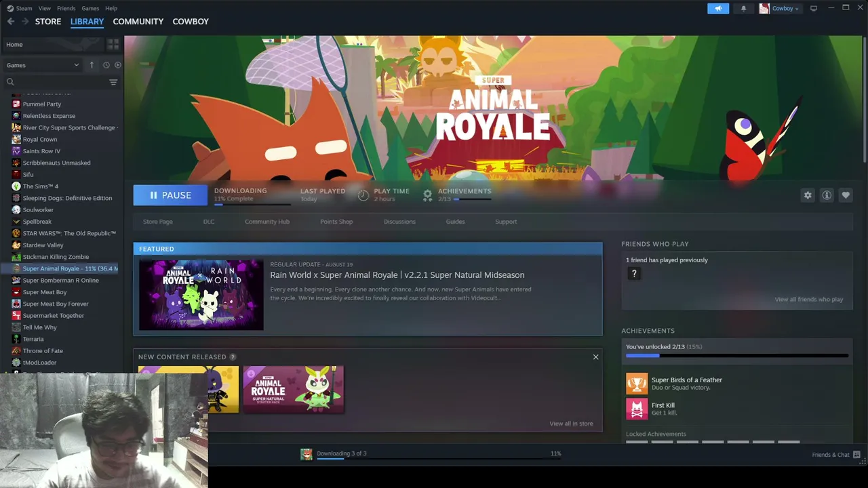Open the Store Page link
This screenshot has height=488, width=868.
[158, 222]
